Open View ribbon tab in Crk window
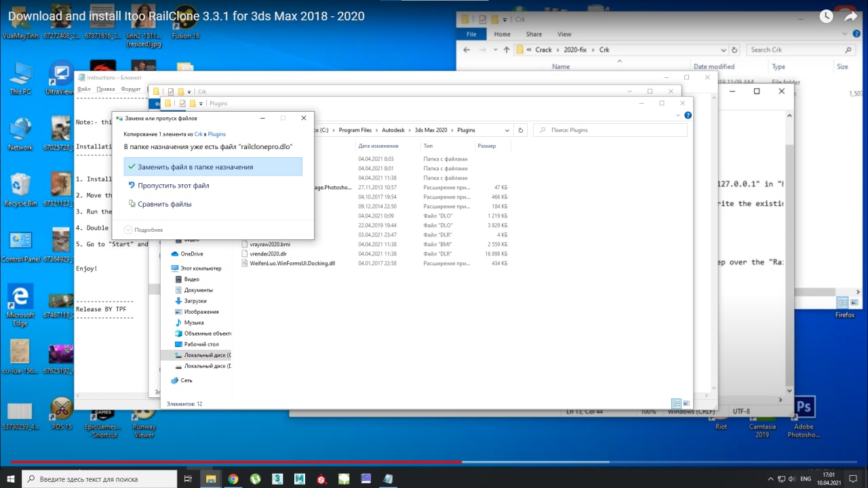Image resolution: width=868 pixels, height=488 pixels. tap(564, 34)
